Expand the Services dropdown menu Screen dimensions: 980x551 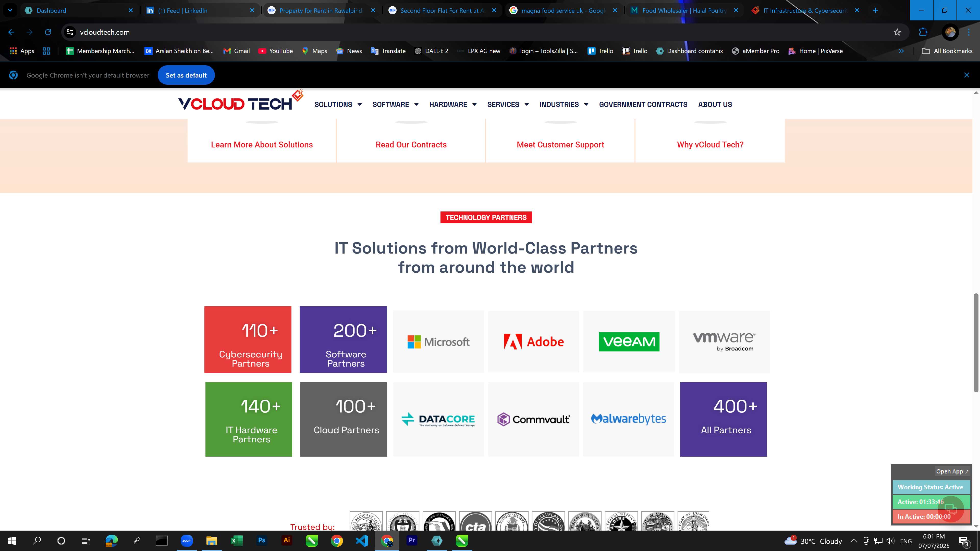click(508, 105)
